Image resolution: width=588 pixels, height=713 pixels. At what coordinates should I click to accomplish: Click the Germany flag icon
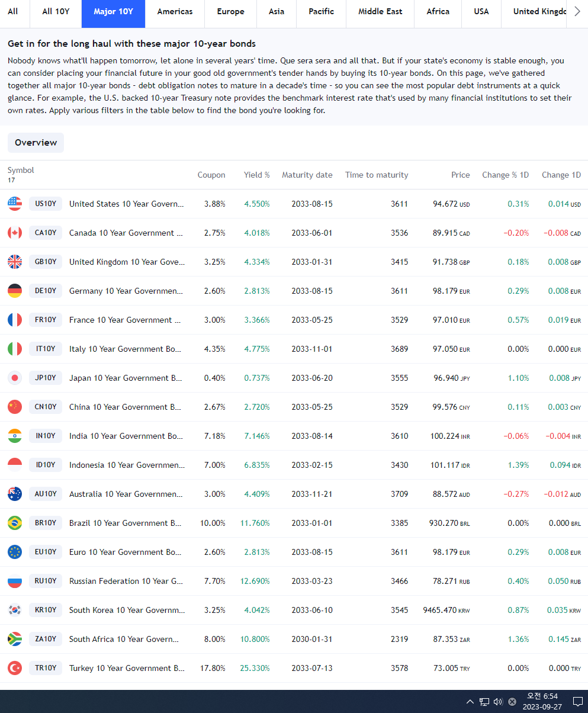point(15,291)
